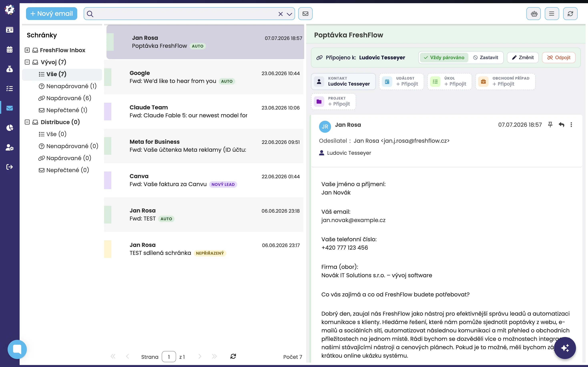Expand the FreshFlow Inbox mailbox
The image size is (588, 367).
pos(27,50)
